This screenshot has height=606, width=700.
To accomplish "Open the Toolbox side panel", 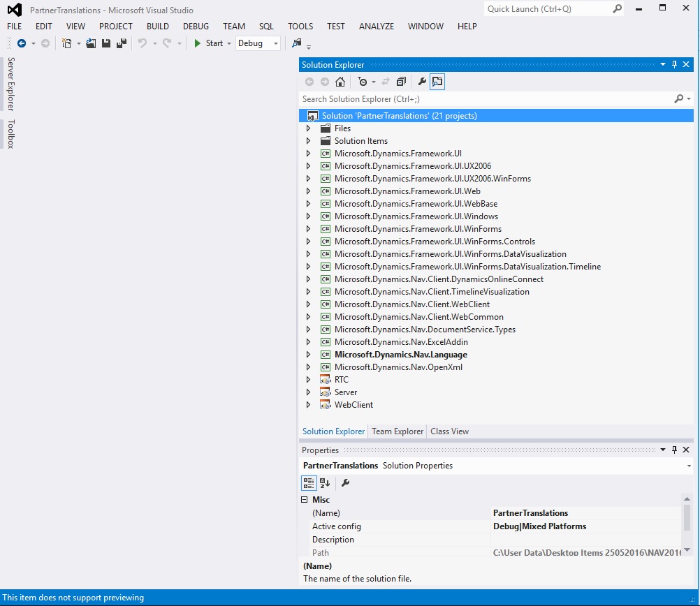I will [x=10, y=134].
